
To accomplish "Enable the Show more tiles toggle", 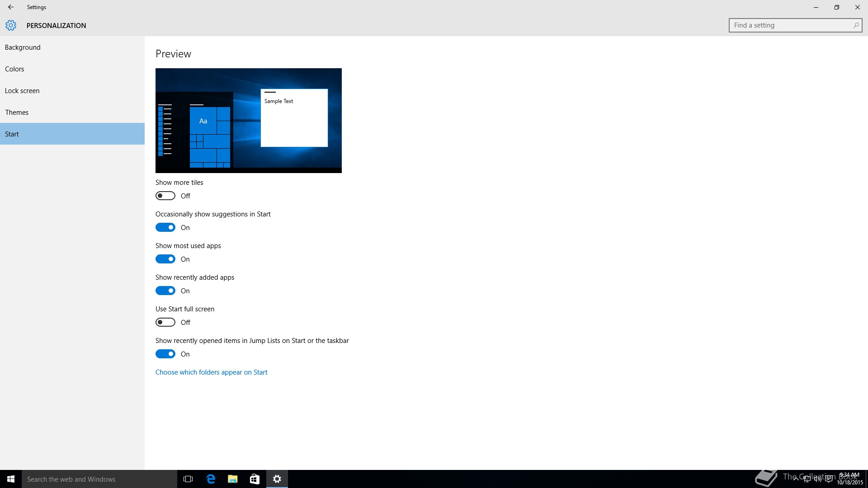I will point(165,196).
